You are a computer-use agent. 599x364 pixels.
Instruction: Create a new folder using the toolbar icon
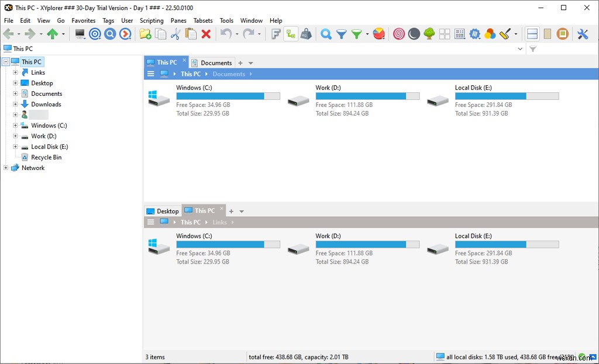(145, 34)
